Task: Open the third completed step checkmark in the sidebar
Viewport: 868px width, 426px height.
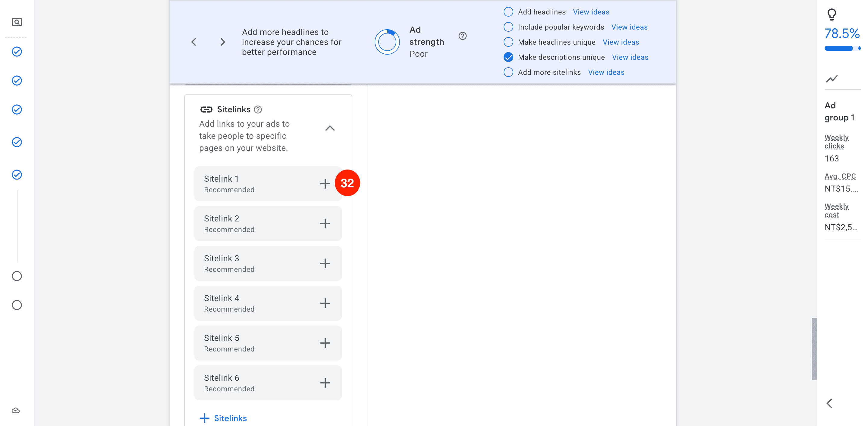Action: pos(17,110)
